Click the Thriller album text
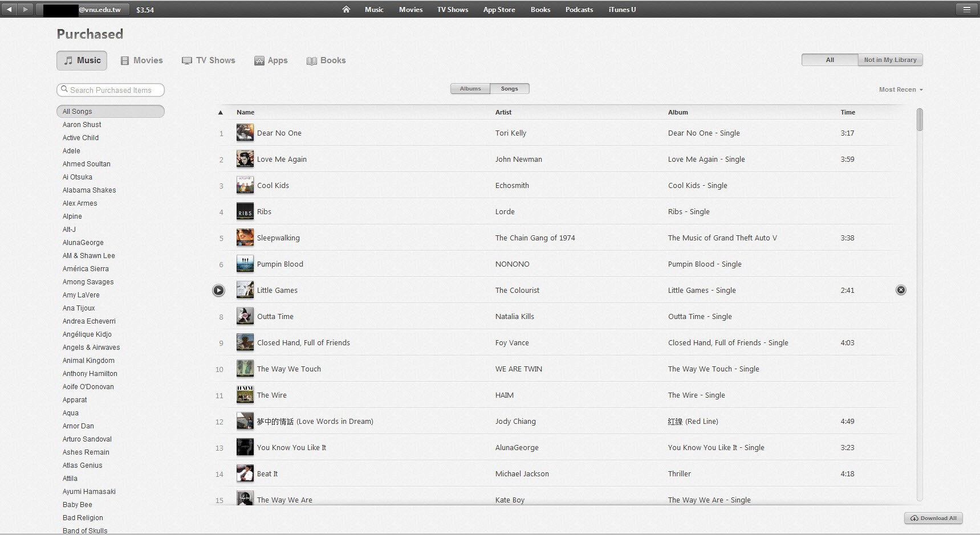 [x=680, y=474]
